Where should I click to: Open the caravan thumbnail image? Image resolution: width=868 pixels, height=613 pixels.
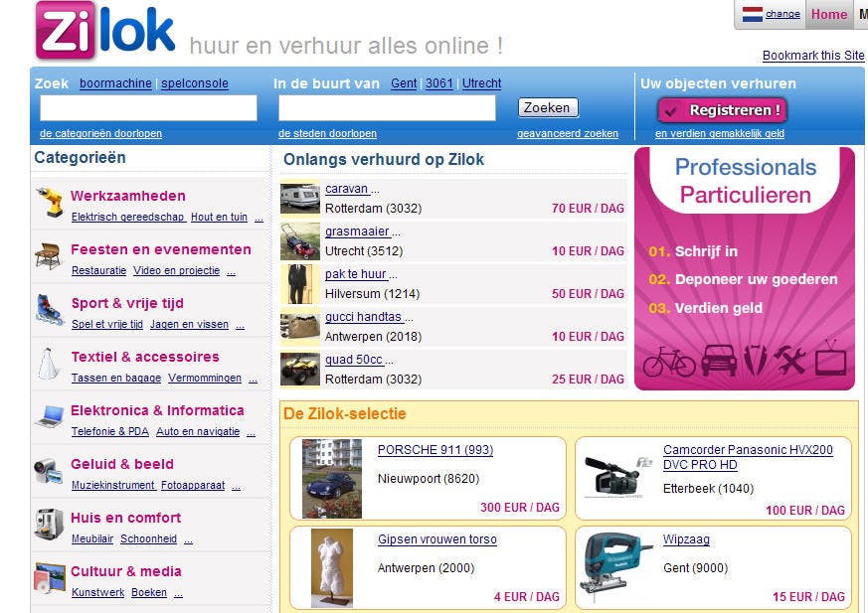(300, 198)
